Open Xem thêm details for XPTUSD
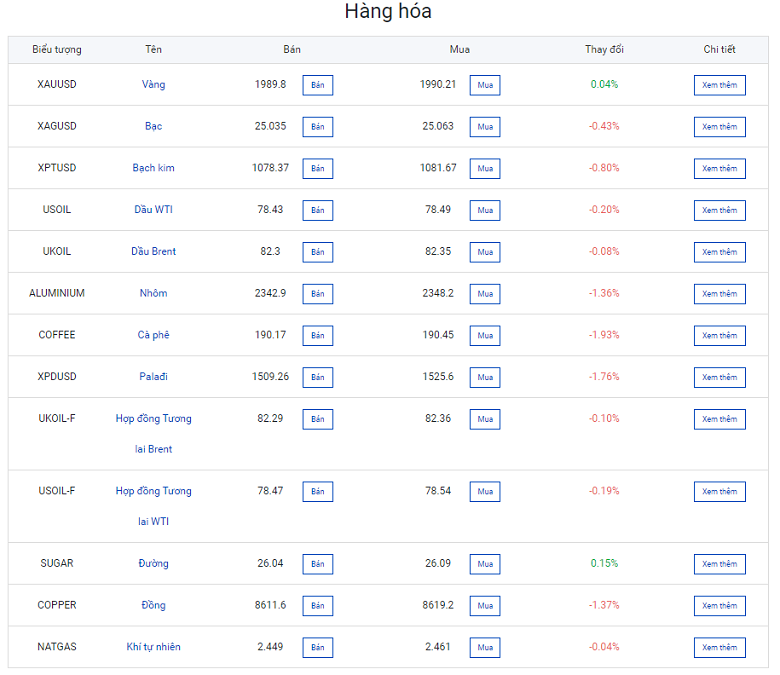Screen dimensions: 780x675 (x=719, y=169)
